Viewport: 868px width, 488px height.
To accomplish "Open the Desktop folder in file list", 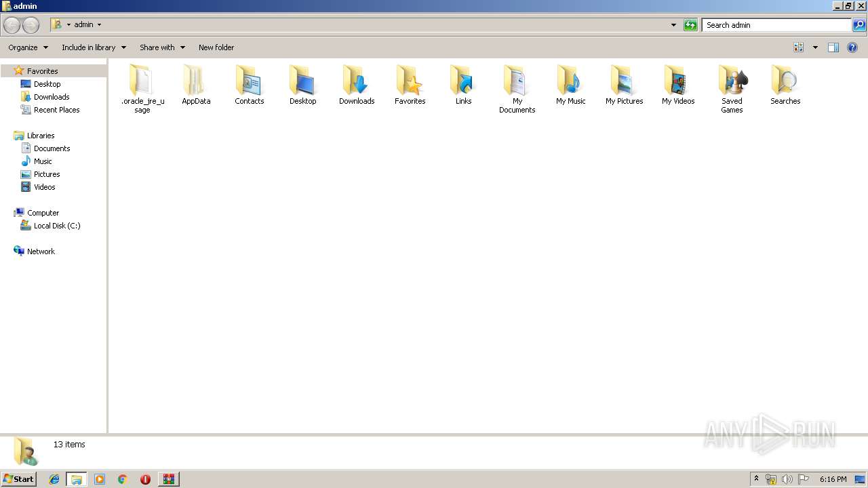I will [303, 85].
